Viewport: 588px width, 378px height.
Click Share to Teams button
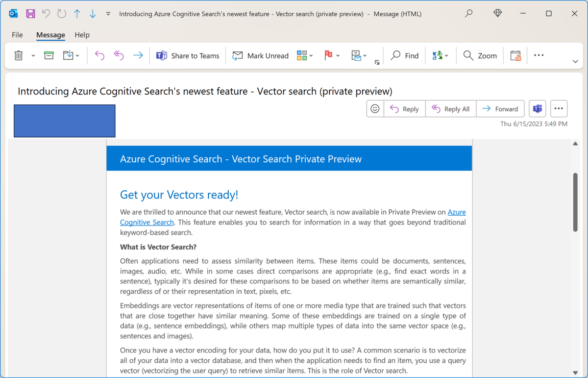click(188, 55)
